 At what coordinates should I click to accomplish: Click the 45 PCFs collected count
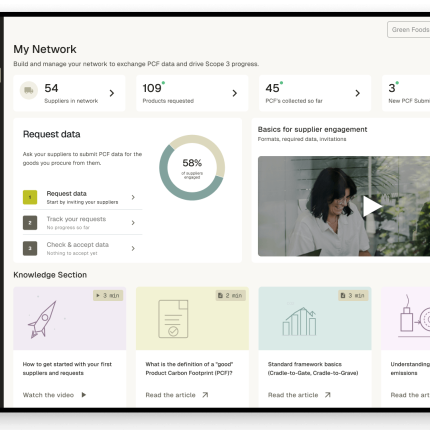(272, 88)
